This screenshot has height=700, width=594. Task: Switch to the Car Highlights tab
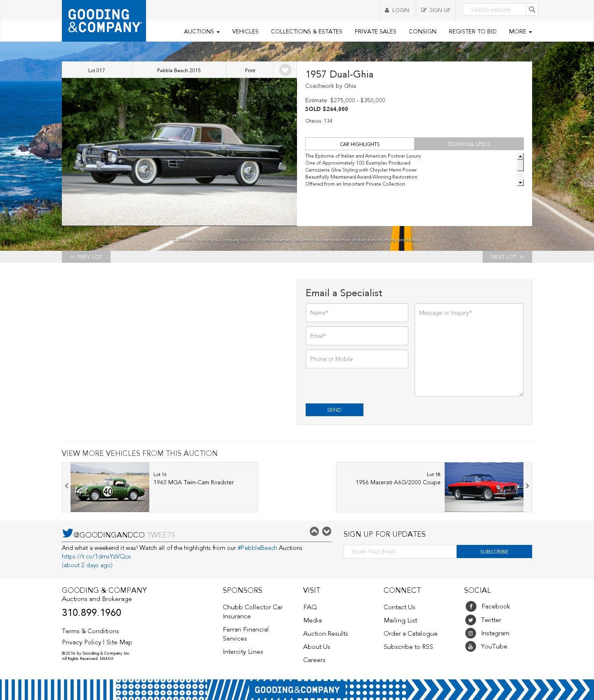[360, 144]
